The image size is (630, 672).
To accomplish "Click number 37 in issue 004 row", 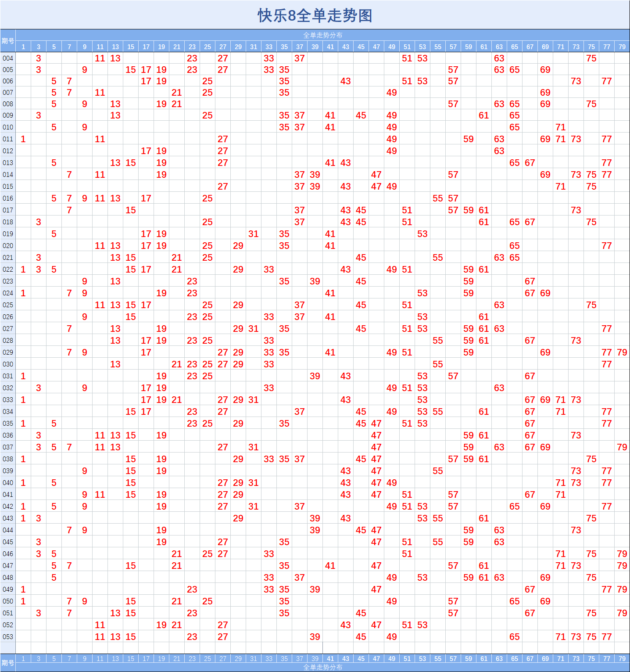I will pos(300,58).
